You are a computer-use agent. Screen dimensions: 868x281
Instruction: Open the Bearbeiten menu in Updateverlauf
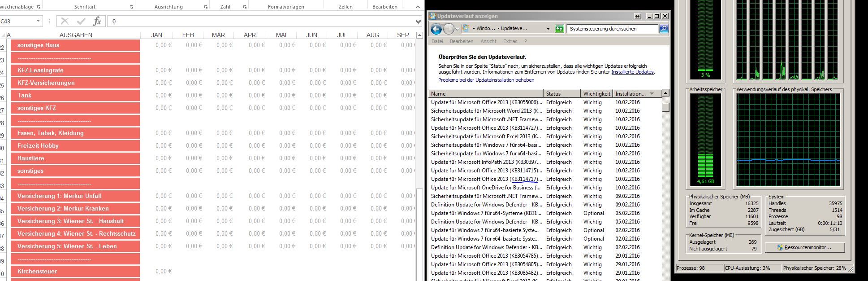462,41
